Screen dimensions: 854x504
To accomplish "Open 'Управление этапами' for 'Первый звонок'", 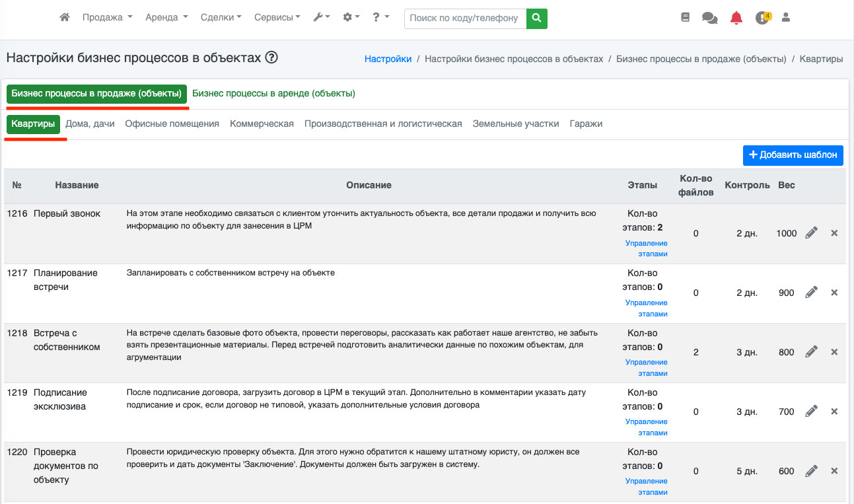I will (646, 248).
